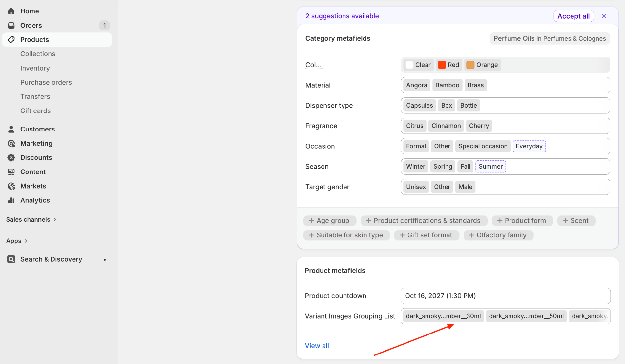Screen dimensions: 625x364
Task: Dismiss suggestions with the X icon
Action: (604, 16)
